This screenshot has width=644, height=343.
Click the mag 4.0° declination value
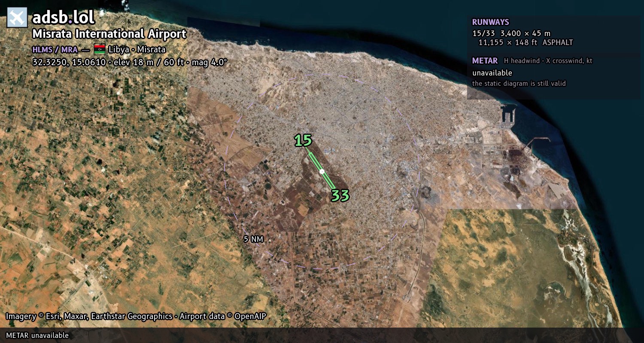[x=208, y=62]
